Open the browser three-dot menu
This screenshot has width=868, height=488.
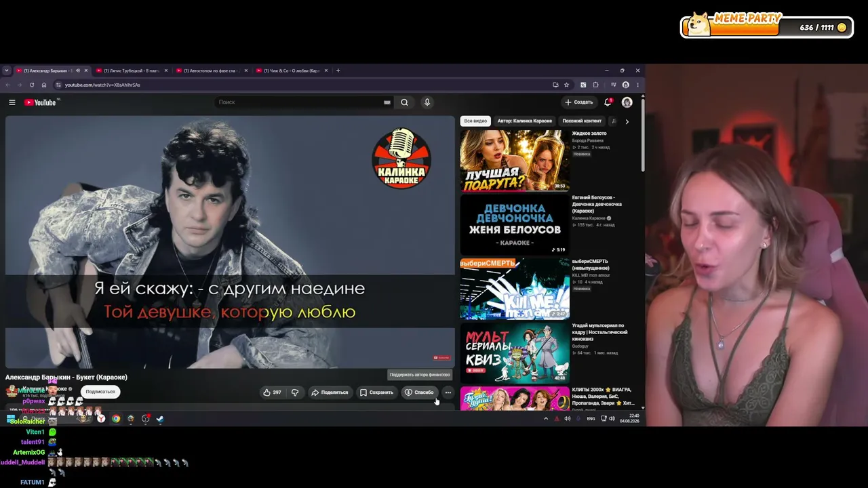[x=637, y=85]
